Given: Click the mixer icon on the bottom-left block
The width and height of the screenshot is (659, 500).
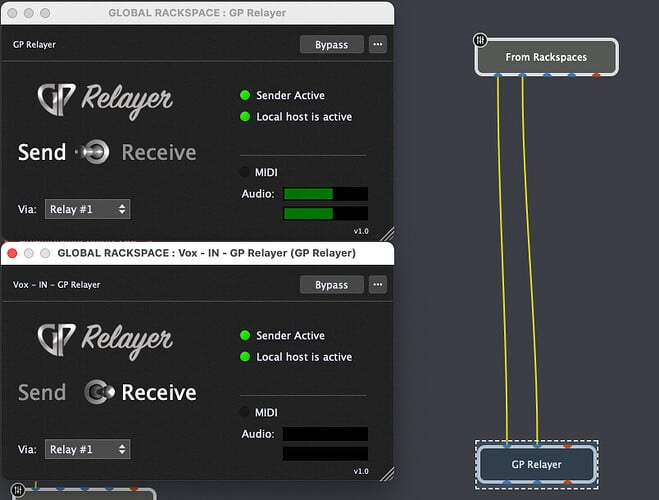Looking at the screenshot, I should [18, 489].
